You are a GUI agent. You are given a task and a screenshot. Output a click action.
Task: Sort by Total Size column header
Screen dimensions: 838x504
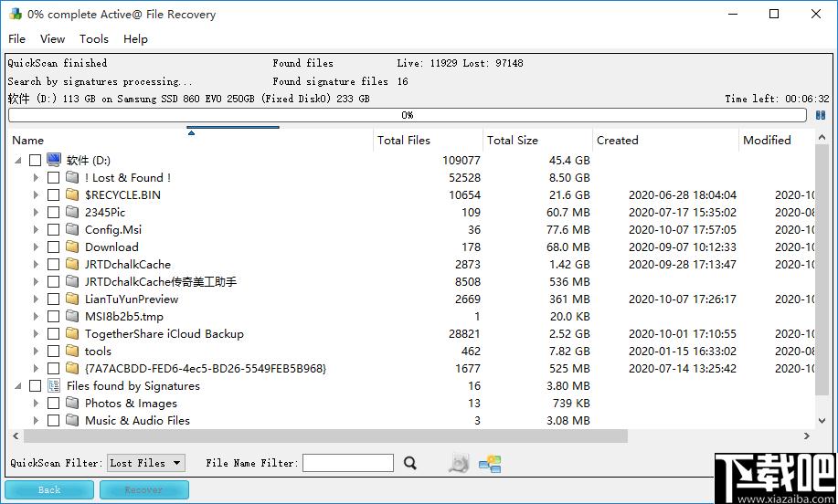click(x=537, y=141)
